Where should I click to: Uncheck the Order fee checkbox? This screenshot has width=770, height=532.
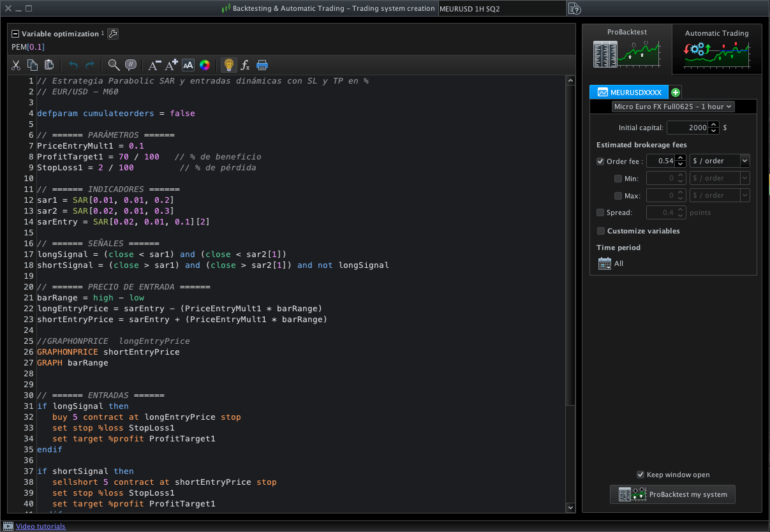(600, 161)
